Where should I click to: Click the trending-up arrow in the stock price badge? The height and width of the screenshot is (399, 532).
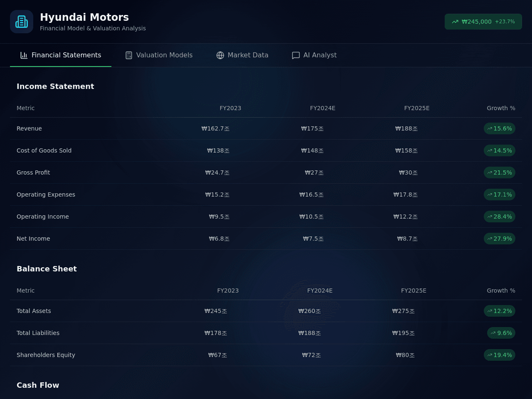[x=455, y=22]
